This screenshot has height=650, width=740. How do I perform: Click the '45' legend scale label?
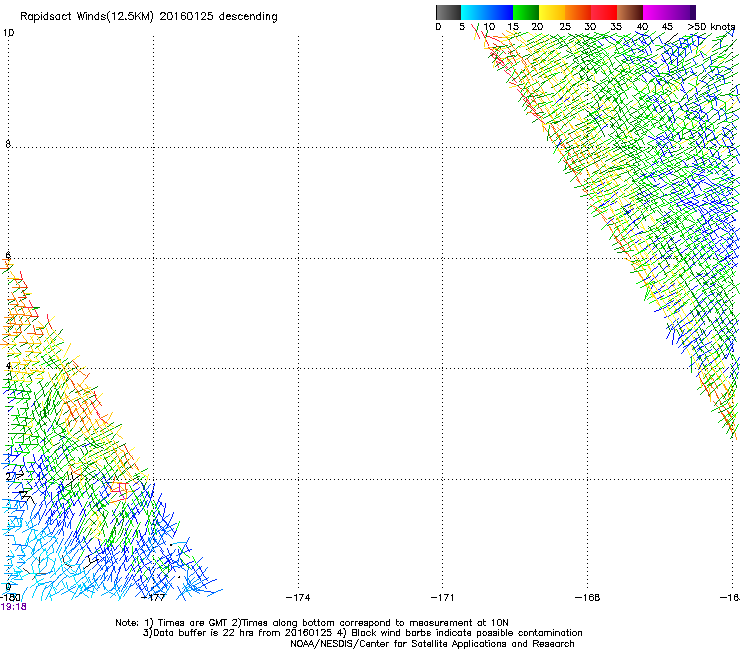pos(667,27)
